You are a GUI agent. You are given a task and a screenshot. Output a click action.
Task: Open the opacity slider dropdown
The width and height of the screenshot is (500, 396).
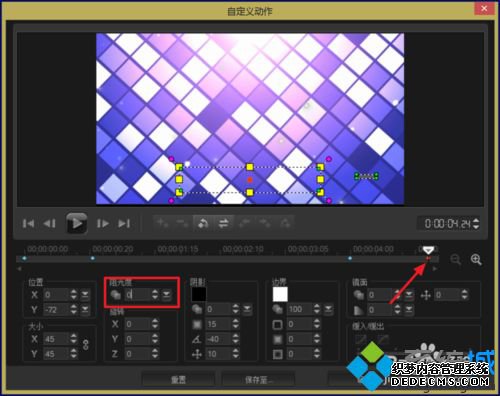click(x=166, y=294)
